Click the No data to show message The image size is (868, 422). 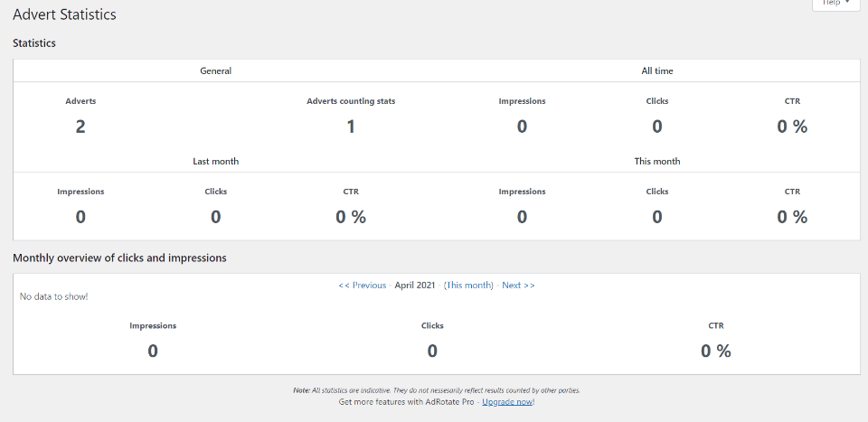[53, 296]
